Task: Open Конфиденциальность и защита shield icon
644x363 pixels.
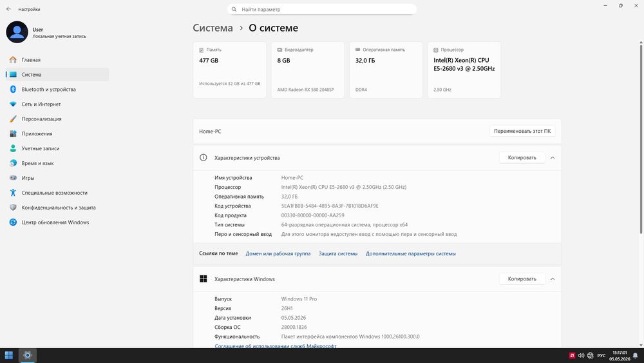Action: click(x=13, y=208)
